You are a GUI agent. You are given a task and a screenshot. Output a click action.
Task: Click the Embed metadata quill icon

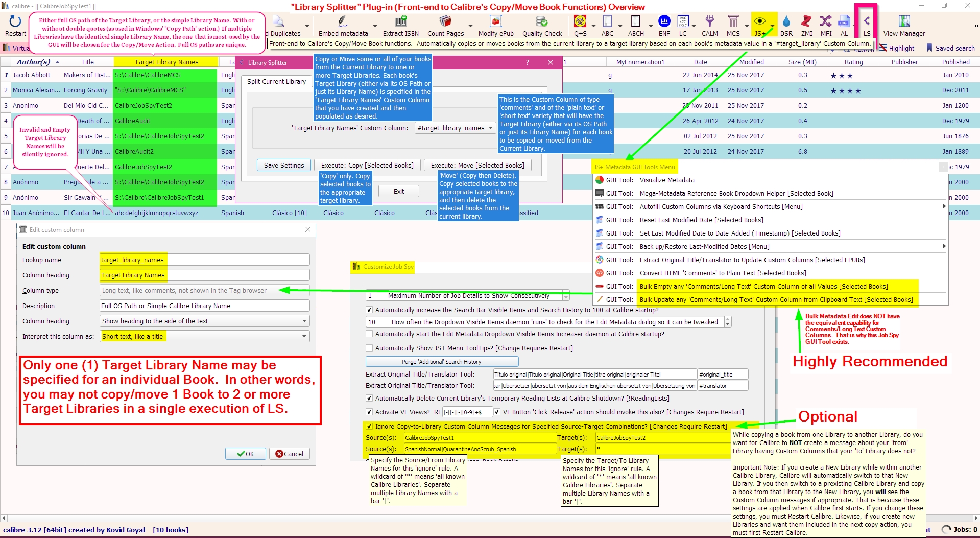tap(343, 21)
